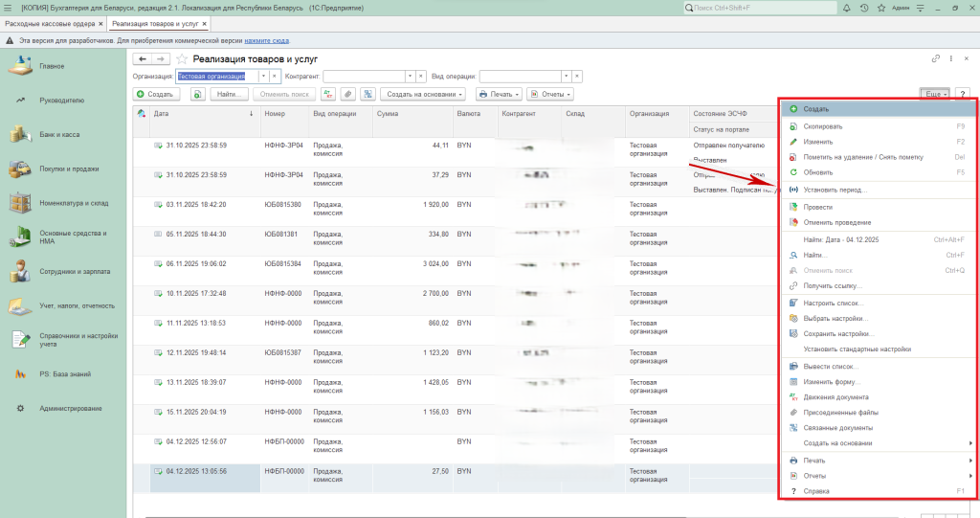This screenshot has height=518, width=980.
Task: Select Установить период in the menu
Action: point(835,190)
